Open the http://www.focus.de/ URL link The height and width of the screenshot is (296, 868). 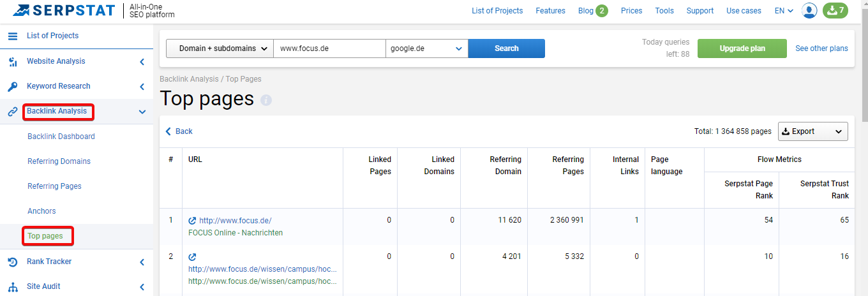point(236,221)
